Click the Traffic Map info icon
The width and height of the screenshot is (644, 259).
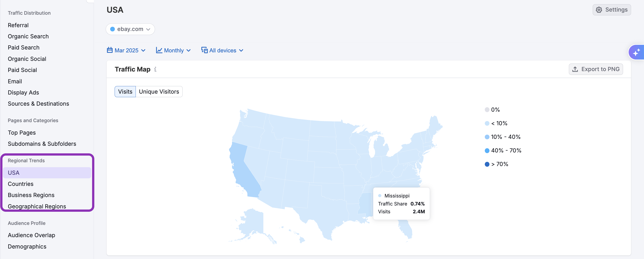click(155, 69)
